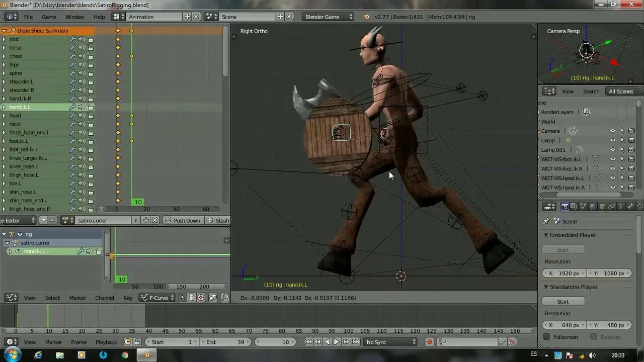Open the F-Curve mode dropdown
The image size is (644, 362).
pos(157,298)
